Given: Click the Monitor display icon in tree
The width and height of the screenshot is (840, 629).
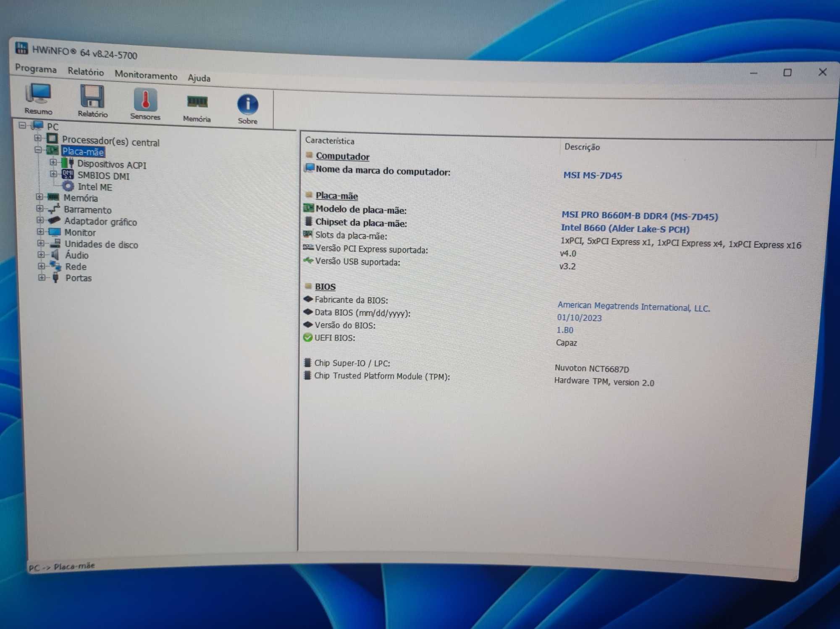Looking at the screenshot, I should tap(55, 232).
